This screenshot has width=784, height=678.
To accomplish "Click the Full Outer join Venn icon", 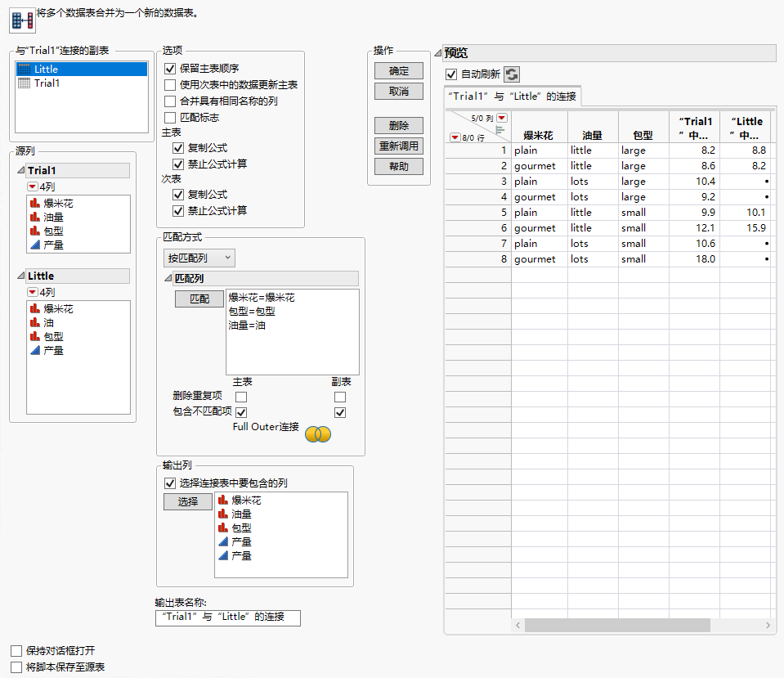I will click(x=317, y=434).
